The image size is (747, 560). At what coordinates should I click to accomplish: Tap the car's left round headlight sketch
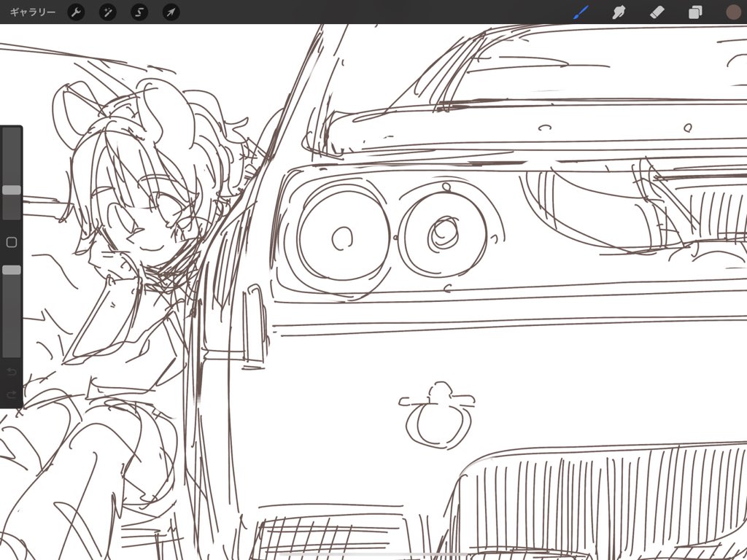pyautogui.click(x=344, y=237)
